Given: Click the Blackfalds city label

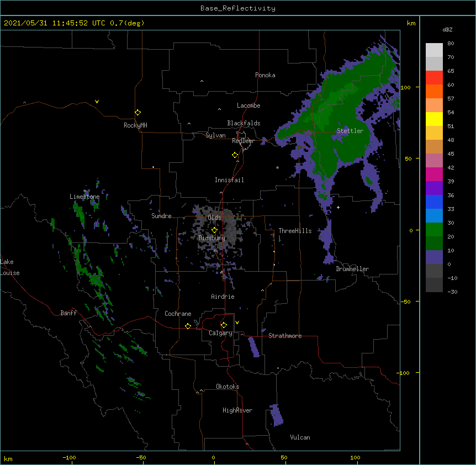Looking at the screenshot, I should pos(244,123).
